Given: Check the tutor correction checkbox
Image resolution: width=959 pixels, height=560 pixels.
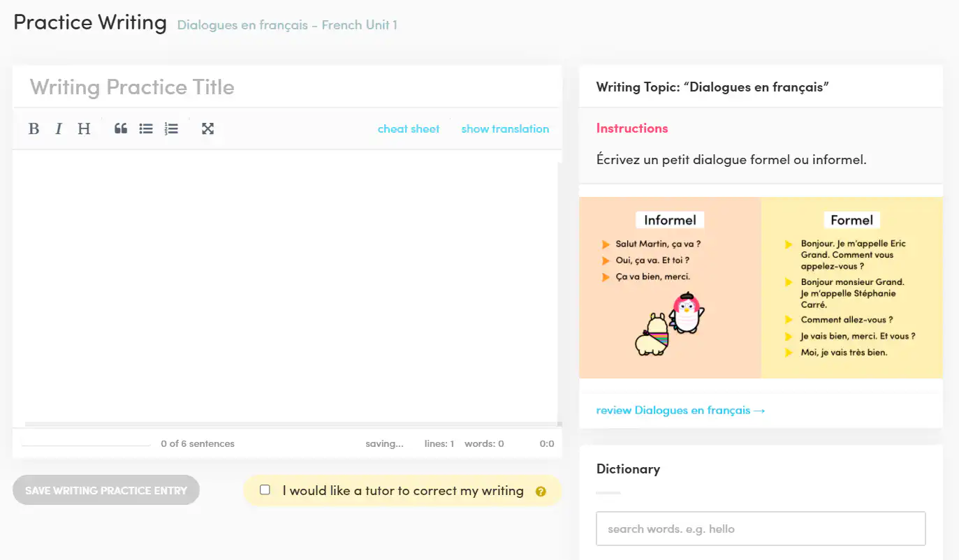Looking at the screenshot, I should coord(265,490).
